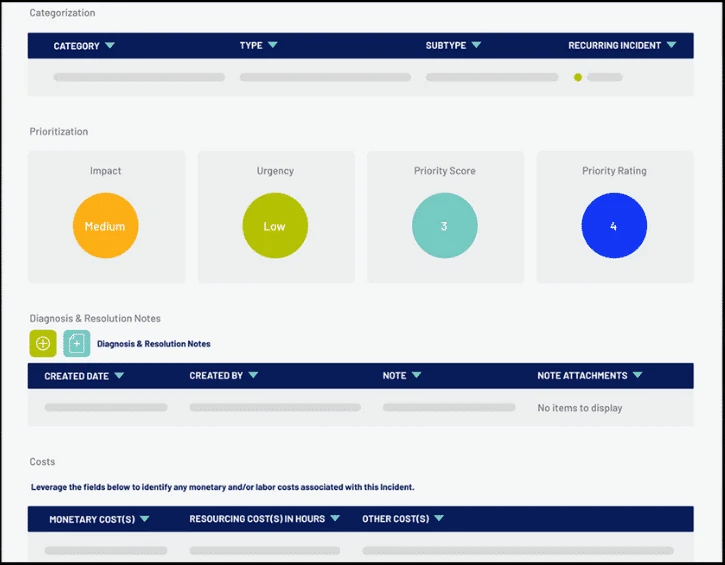The height and width of the screenshot is (565, 725).
Task: Open the Recurring Incident column filter arrow
Action: 671,45
